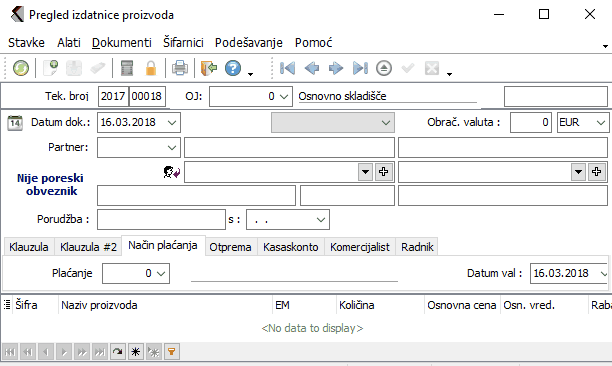This screenshot has height=366, width=612.
Task: Expand the Partner dropdown
Action: pyautogui.click(x=172, y=147)
